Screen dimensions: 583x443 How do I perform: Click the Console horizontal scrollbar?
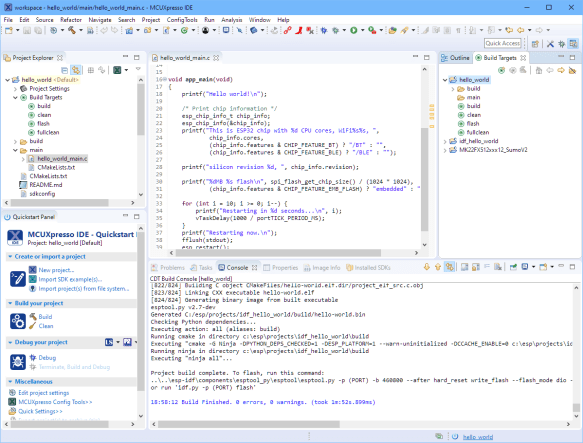[x=249, y=424]
